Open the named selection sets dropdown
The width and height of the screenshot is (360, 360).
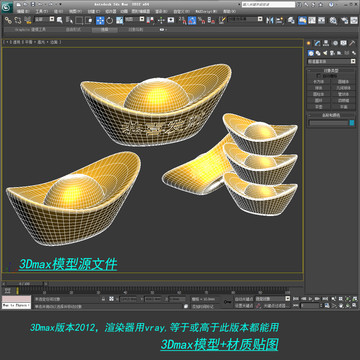(x=245, y=20)
